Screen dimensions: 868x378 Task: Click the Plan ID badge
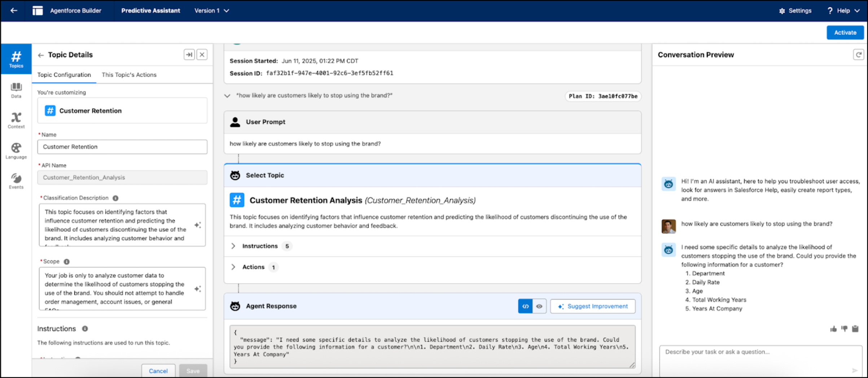[x=603, y=96]
